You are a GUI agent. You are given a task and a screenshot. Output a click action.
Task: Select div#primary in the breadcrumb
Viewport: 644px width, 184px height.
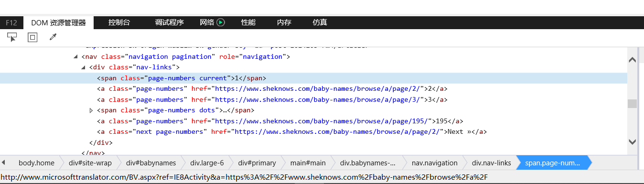pyautogui.click(x=257, y=163)
